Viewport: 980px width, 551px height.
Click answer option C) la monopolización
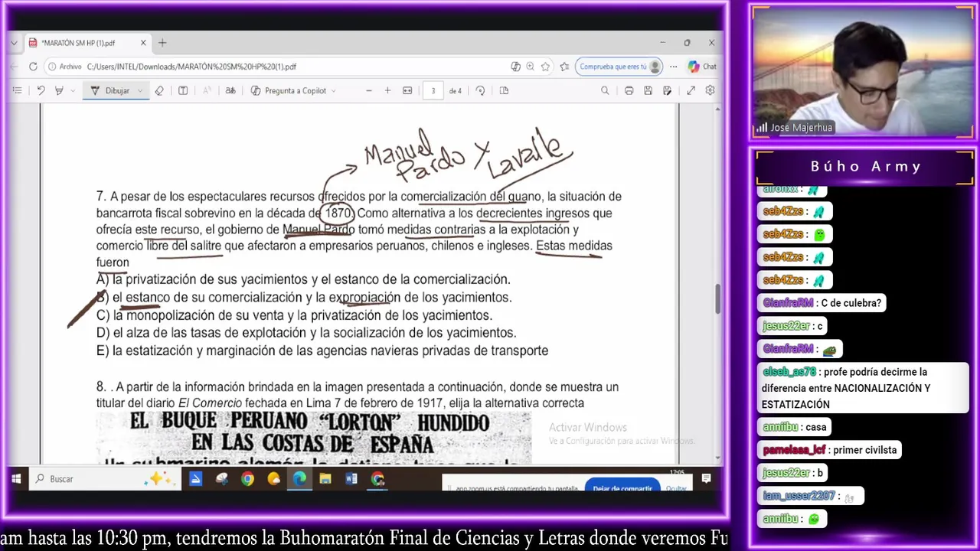pos(294,315)
